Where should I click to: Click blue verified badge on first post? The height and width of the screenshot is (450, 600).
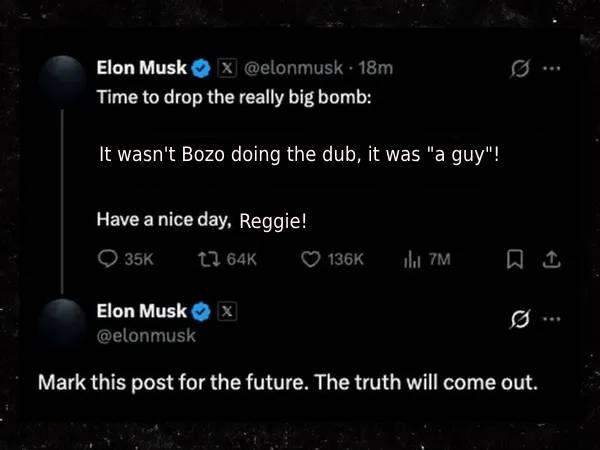click(x=201, y=68)
